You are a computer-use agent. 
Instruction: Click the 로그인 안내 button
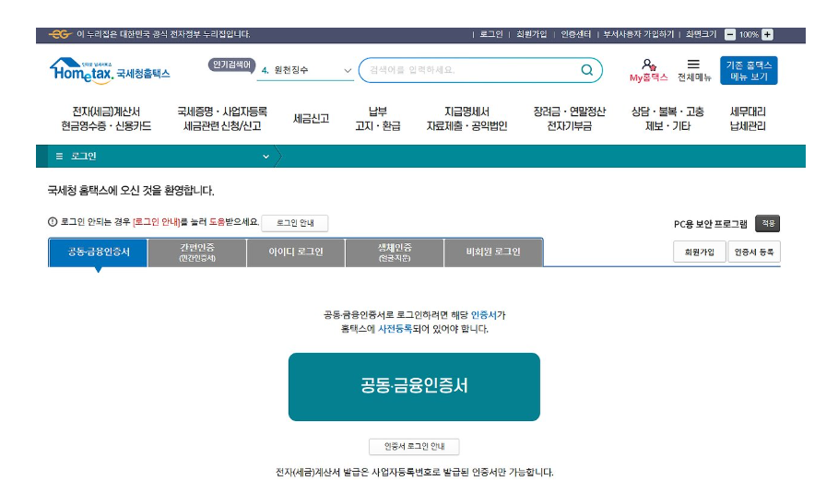tap(295, 223)
